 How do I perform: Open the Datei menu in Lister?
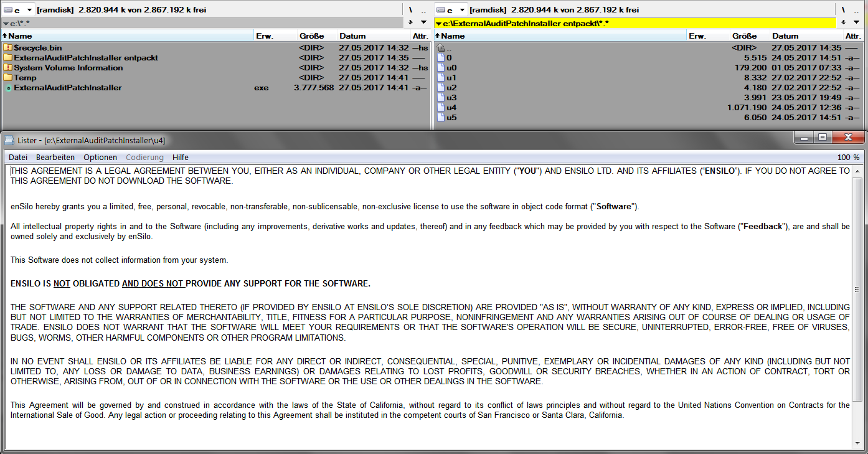(18, 158)
